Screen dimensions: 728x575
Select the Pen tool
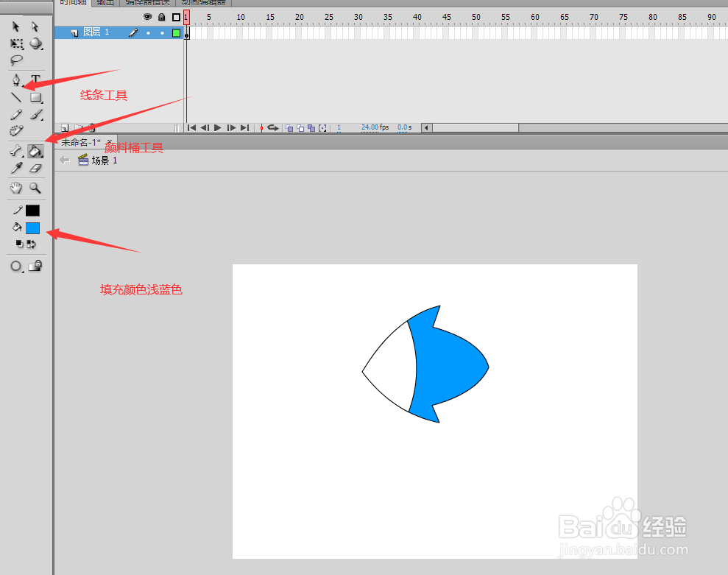[x=16, y=79]
